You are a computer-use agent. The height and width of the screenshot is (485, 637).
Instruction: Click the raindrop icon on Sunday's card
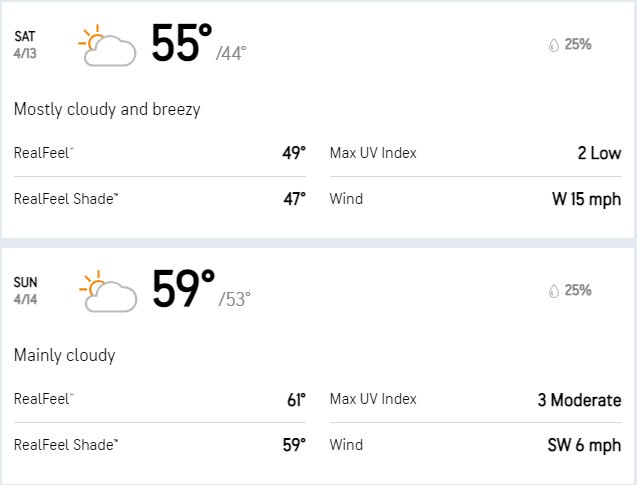554,291
